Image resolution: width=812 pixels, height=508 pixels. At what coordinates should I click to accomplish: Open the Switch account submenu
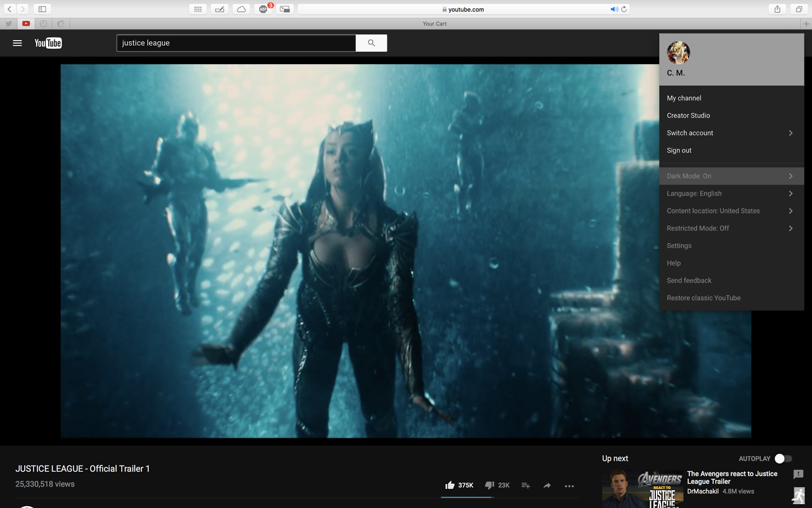(731, 133)
